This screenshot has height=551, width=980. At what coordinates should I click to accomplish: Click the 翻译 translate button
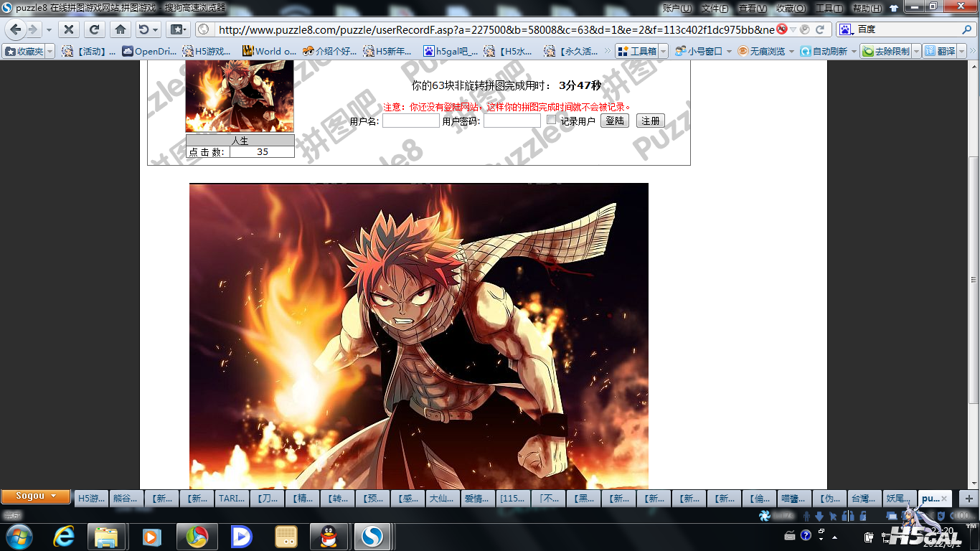tap(940, 51)
